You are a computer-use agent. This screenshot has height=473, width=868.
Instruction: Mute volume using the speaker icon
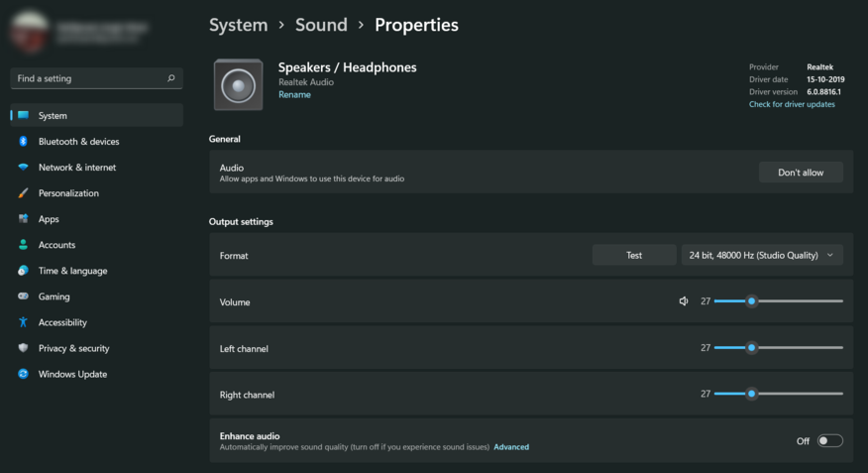tap(684, 301)
